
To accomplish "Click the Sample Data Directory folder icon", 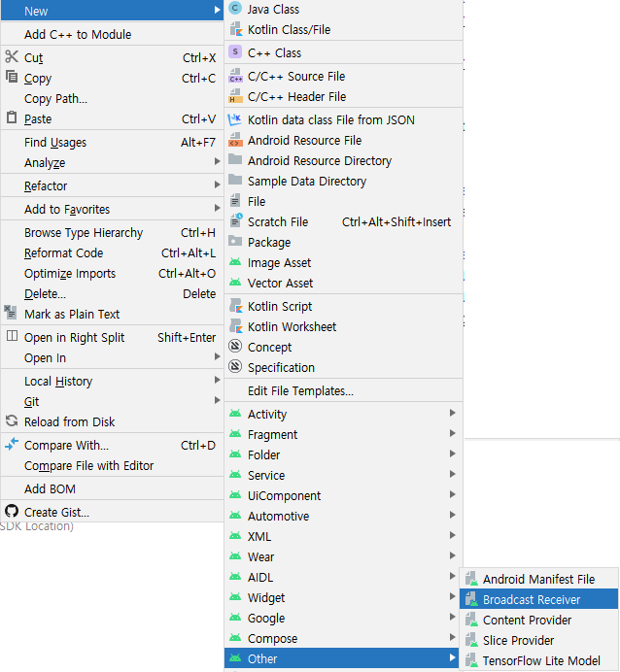I will click(235, 180).
